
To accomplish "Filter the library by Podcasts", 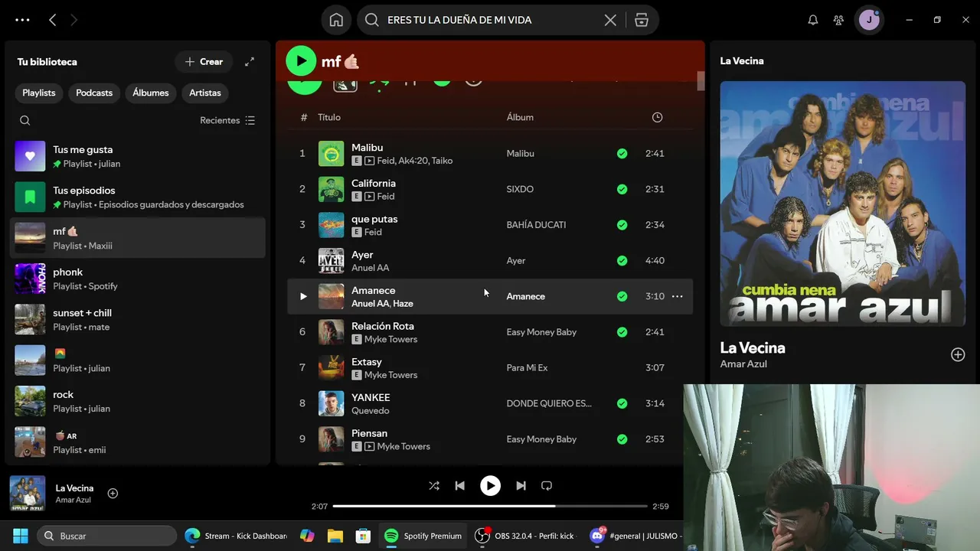I will pyautogui.click(x=94, y=93).
